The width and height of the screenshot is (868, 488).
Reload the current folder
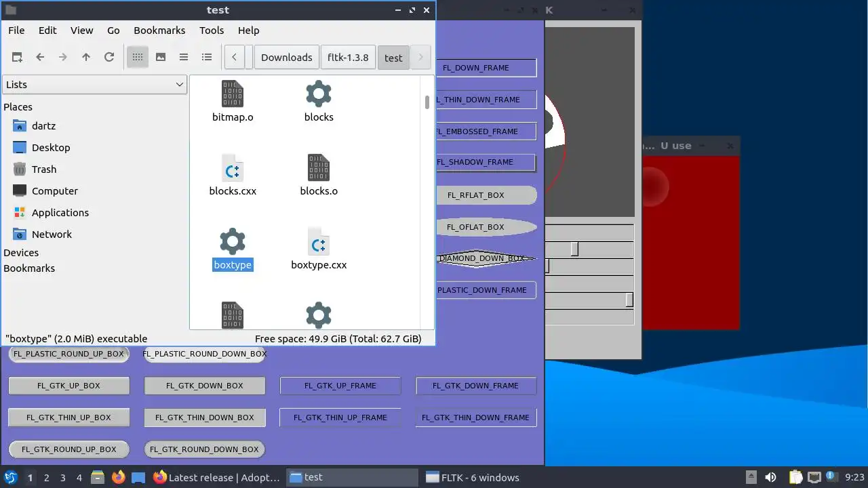click(x=109, y=58)
